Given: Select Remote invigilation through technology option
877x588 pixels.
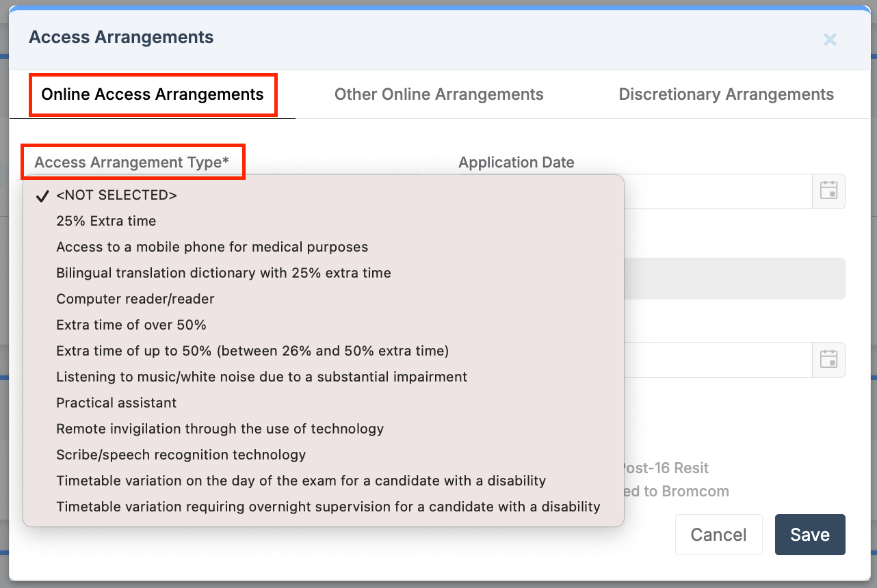Looking at the screenshot, I should [x=220, y=429].
